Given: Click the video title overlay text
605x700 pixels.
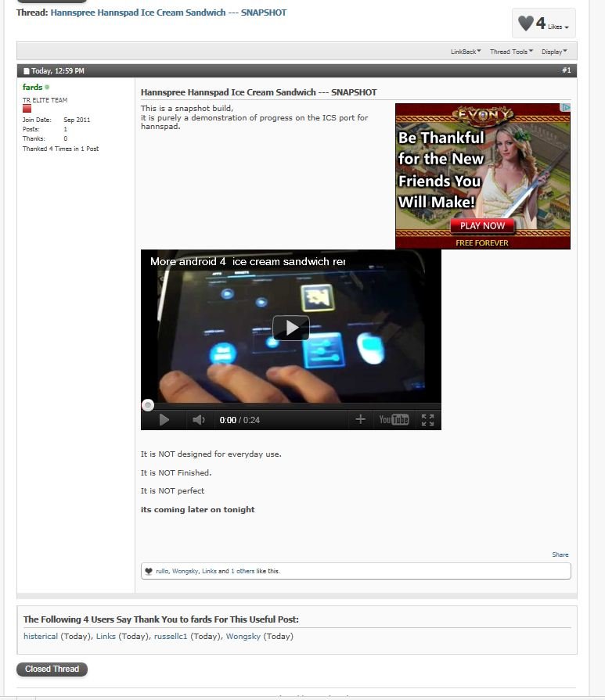Looking at the screenshot, I should tap(247, 261).
